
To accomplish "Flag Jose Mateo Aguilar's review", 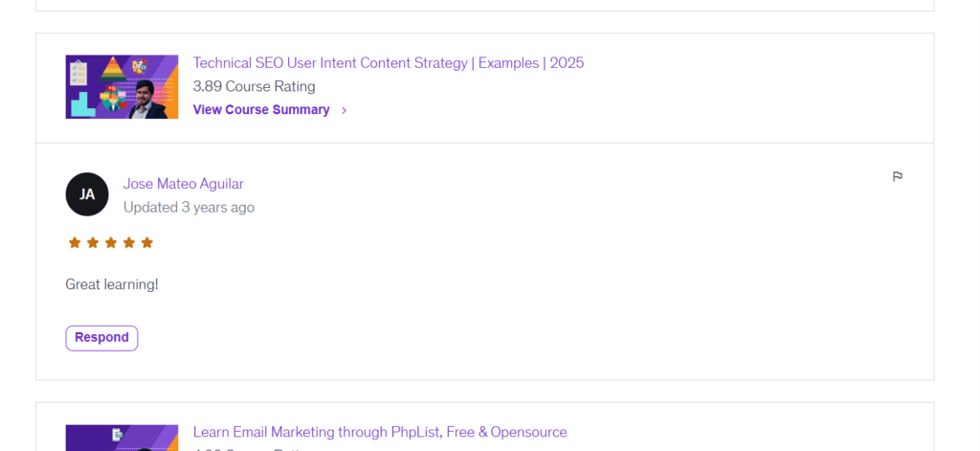I will point(897,176).
